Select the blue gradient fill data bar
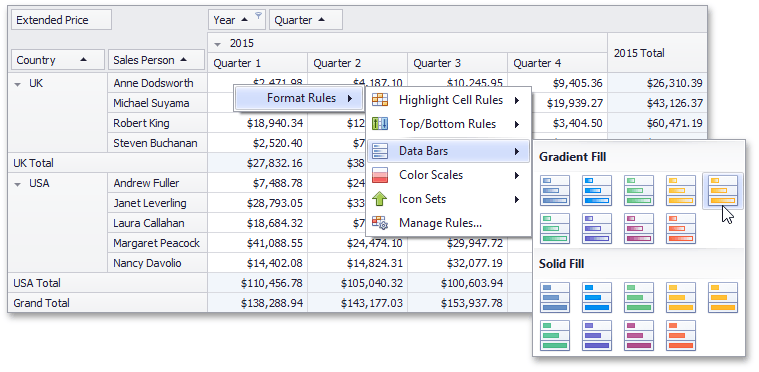The height and width of the screenshot is (372, 759). pos(555,191)
